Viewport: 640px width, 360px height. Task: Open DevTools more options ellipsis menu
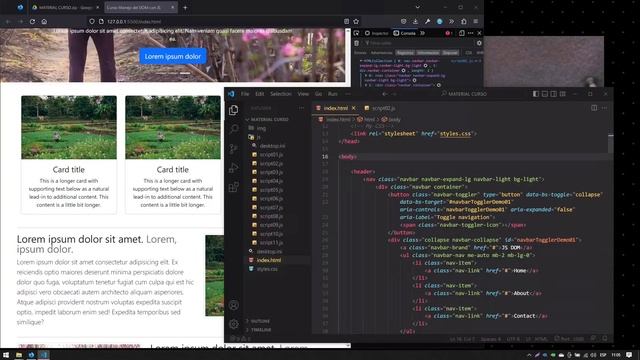tap(471, 33)
